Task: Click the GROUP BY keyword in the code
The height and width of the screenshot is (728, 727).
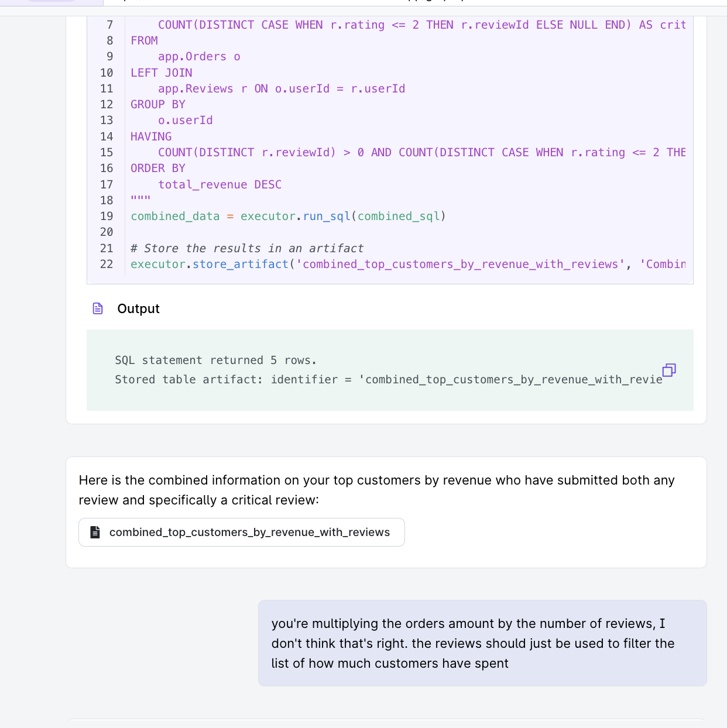Action: point(158,104)
